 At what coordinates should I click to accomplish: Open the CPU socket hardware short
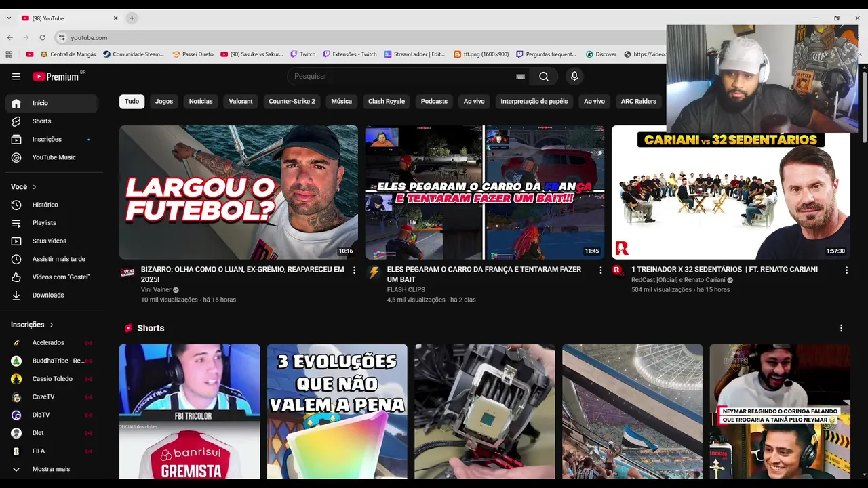coord(485,412)
